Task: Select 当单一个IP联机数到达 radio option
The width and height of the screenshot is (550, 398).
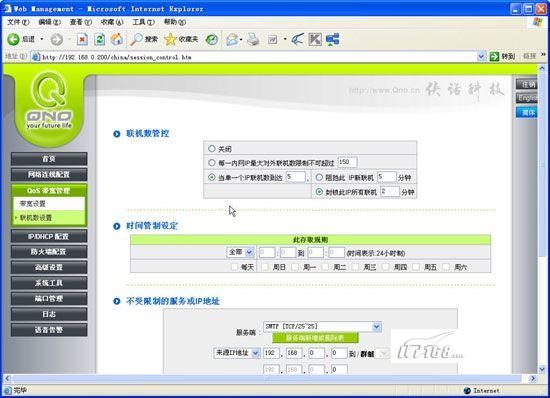Action: point(212,177)
